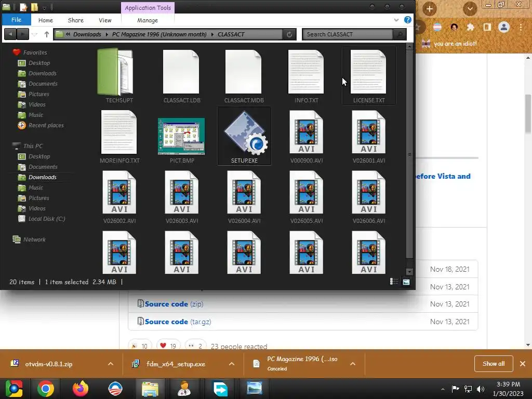Select the SETUP.EXE installer icon

244,136
